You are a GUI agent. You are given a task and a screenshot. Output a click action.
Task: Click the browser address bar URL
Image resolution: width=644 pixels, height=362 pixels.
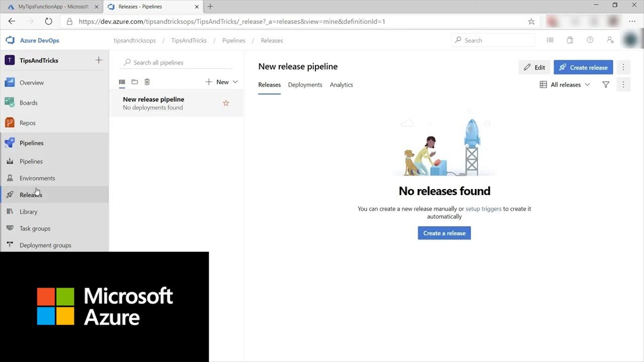point(232,22)
